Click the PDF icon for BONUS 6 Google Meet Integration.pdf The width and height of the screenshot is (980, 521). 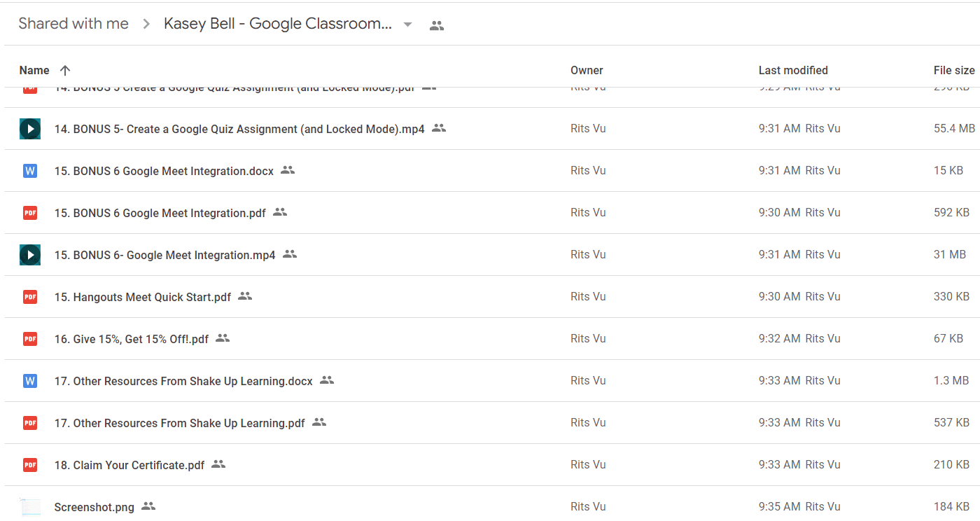(x=30, y=213)
